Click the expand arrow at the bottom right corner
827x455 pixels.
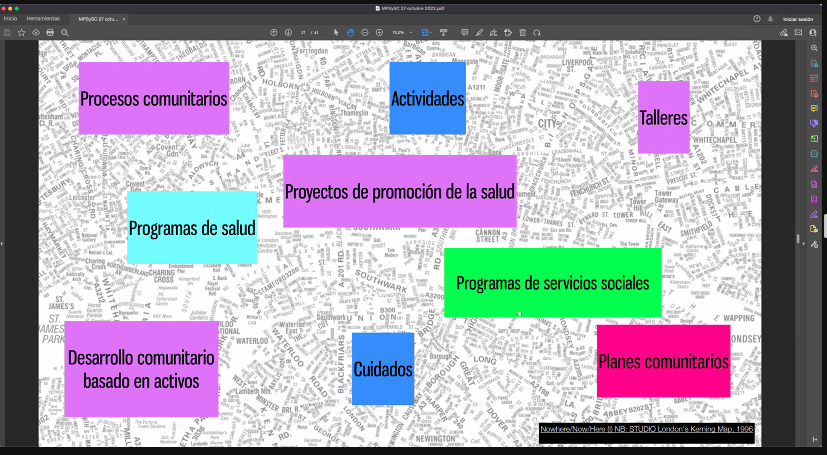click(815, 439)
